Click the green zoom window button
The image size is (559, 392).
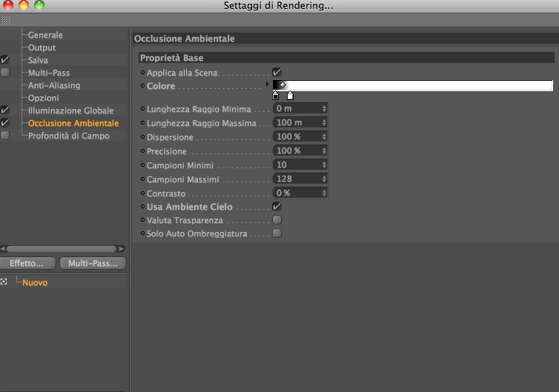point(39,5)
